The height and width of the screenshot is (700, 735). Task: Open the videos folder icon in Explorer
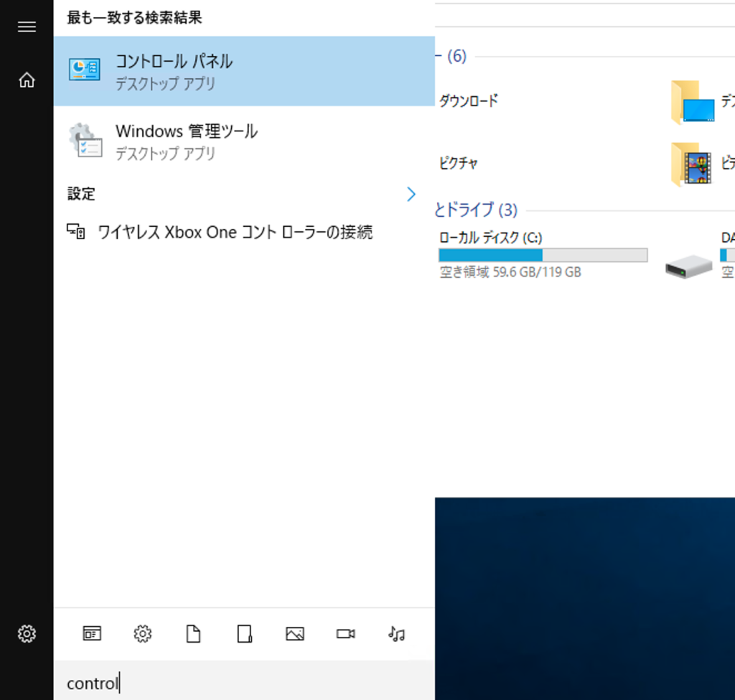pos(691,164)
